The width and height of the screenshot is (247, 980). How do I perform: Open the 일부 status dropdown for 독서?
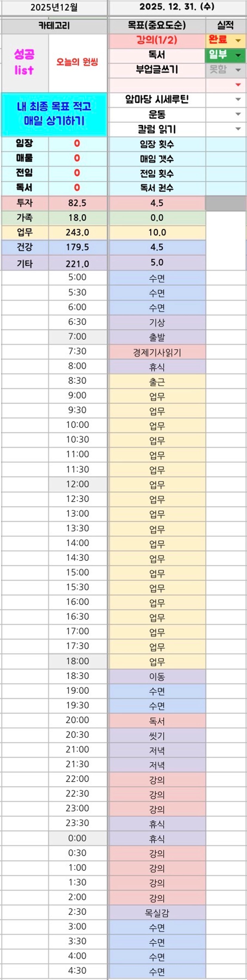point(238,56)
